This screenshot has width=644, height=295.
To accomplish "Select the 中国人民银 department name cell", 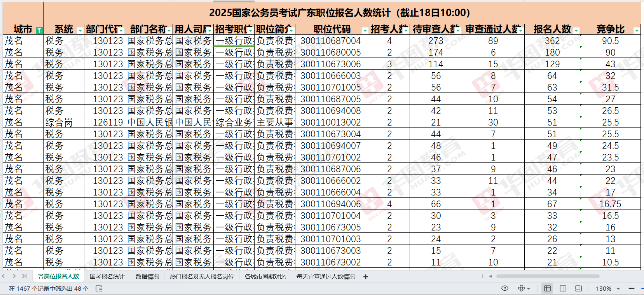I will [149, 122].
